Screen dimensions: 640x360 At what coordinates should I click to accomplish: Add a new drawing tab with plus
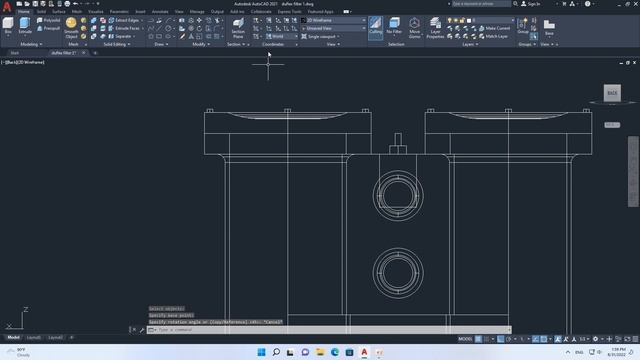click(x=95, y=53)
